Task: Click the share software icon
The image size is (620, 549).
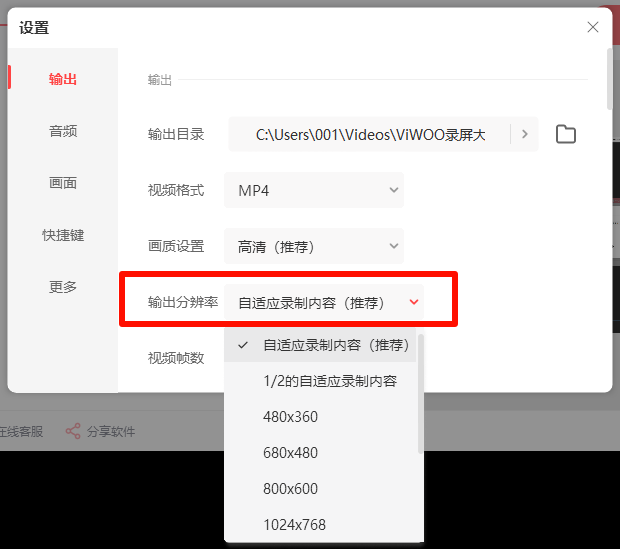Action: (x=73, y=431)
